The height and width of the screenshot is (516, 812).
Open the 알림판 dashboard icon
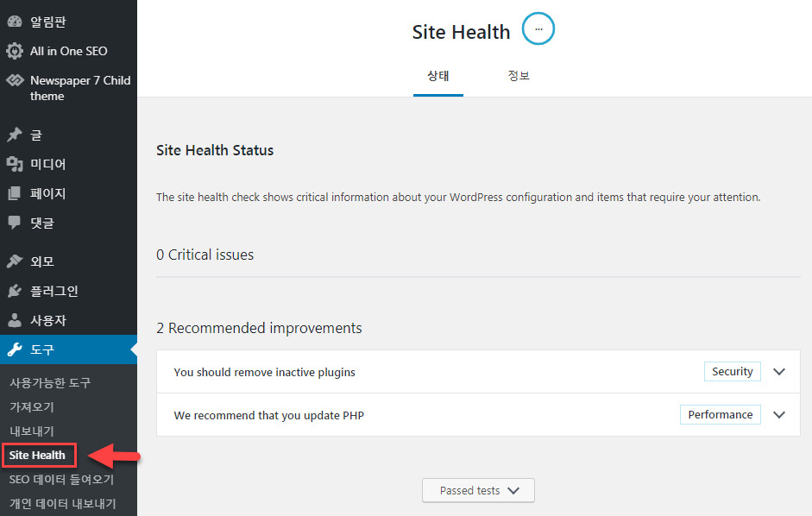15,20
